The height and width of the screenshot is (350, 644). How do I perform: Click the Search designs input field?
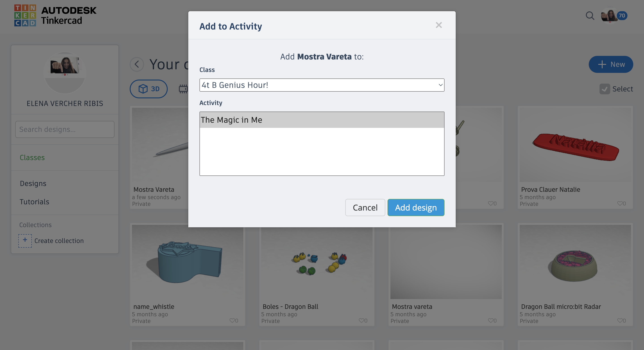pyautogui.click(x=65, y=129)
